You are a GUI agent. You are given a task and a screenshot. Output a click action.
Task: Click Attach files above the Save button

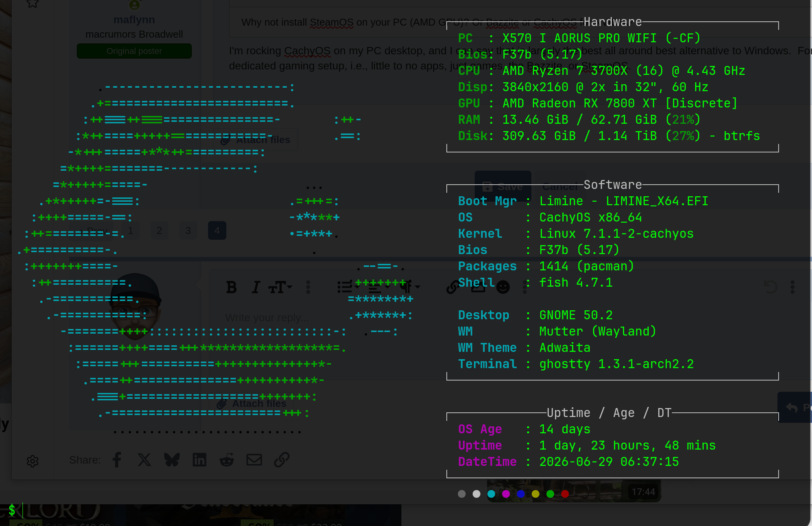255,140
